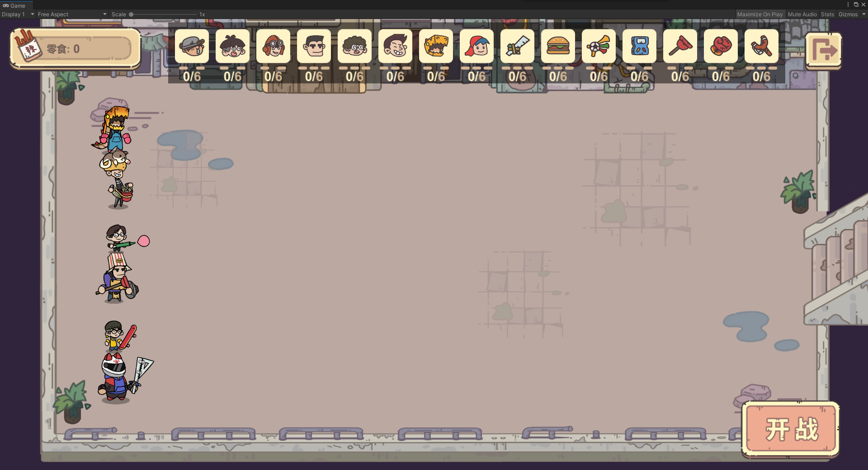Open the Display 1 dropdown

coord(18,14)
